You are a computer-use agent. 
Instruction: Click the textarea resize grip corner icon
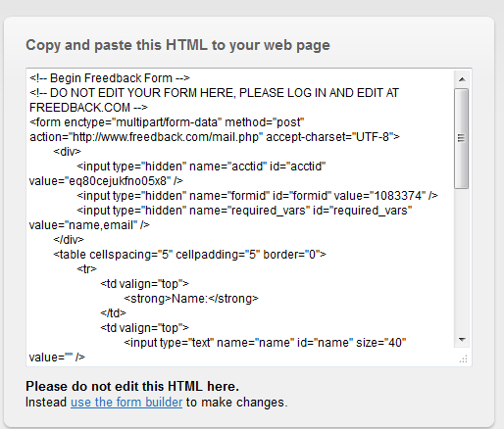point(463,358)
